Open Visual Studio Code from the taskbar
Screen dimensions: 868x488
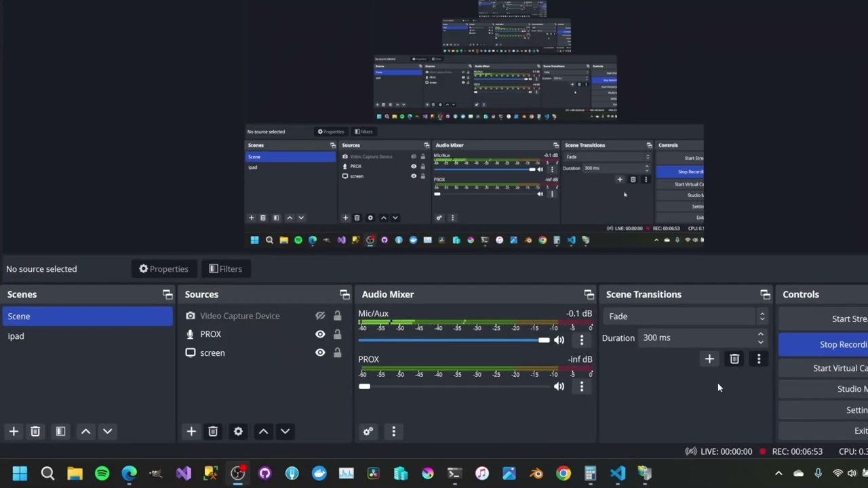pos(617,473)
